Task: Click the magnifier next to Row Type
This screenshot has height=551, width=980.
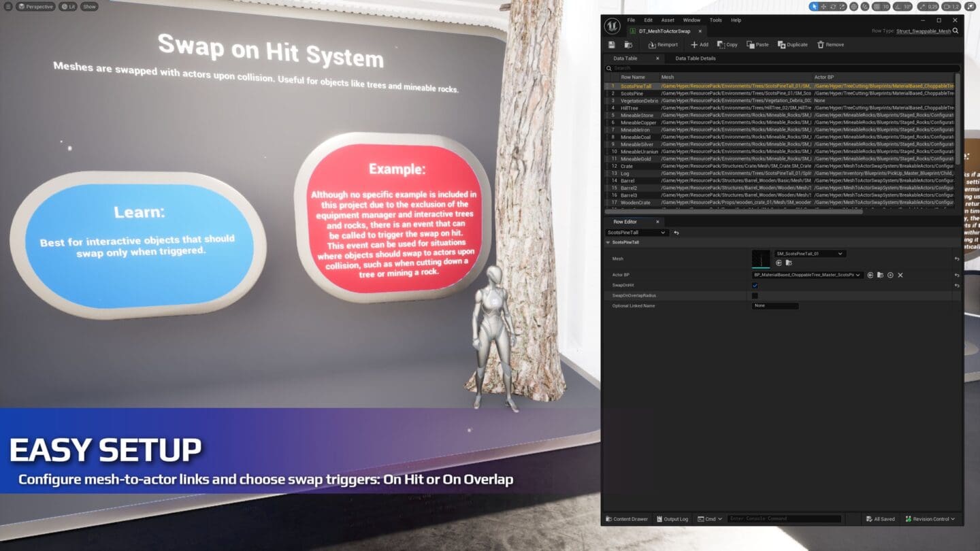Action: (955, 31)
